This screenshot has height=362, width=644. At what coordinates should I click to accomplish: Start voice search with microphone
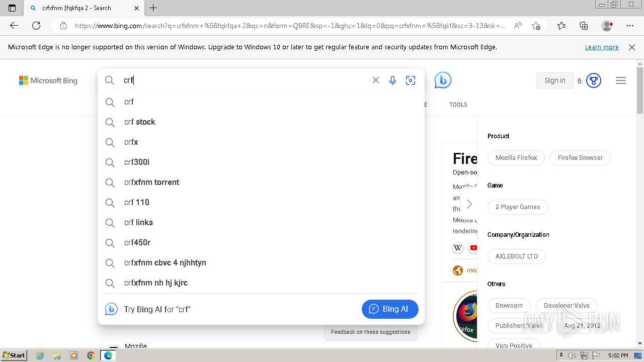click(x=392, y=80)
